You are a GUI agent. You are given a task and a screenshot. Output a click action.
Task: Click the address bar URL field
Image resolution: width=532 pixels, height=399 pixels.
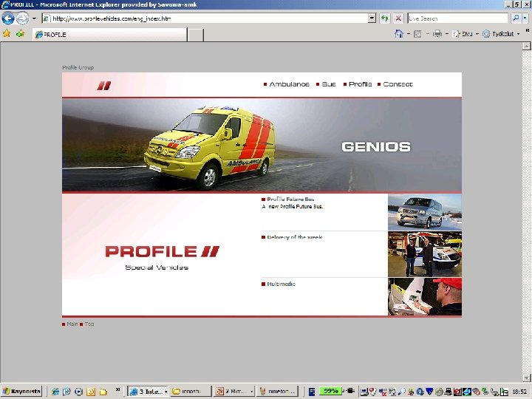tap(205, 18)
